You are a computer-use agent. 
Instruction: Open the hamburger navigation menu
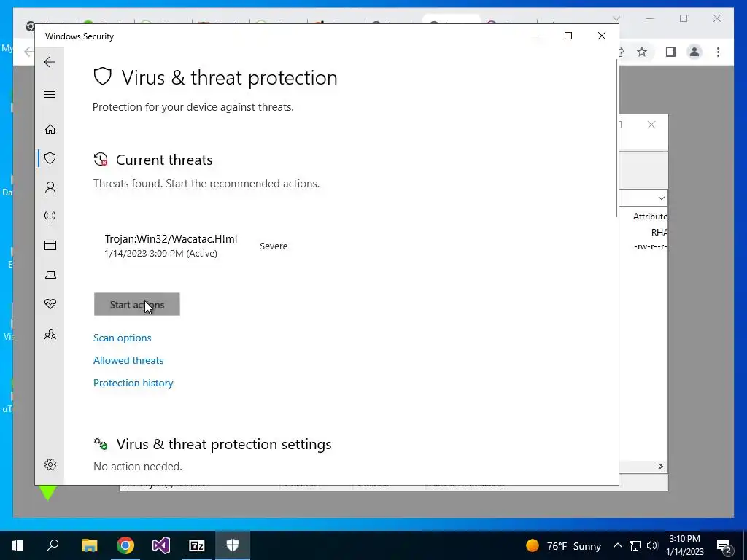tap(50, 94)
